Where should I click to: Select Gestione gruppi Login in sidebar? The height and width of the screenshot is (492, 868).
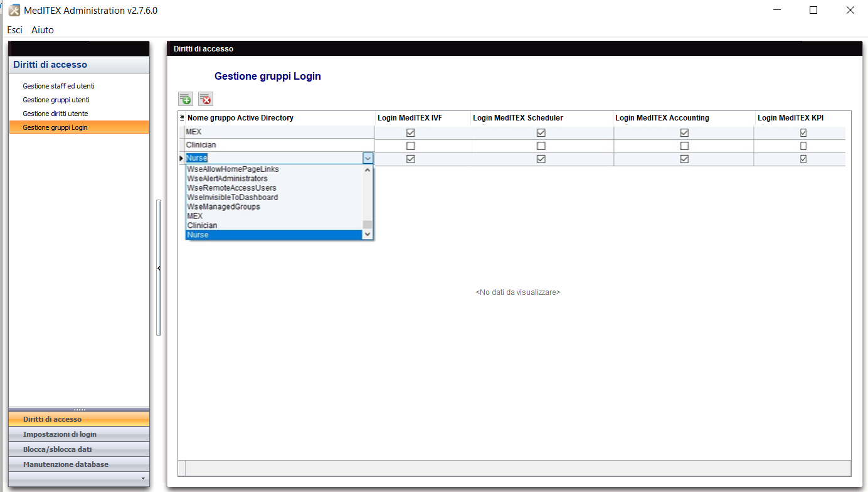point(79,127)
